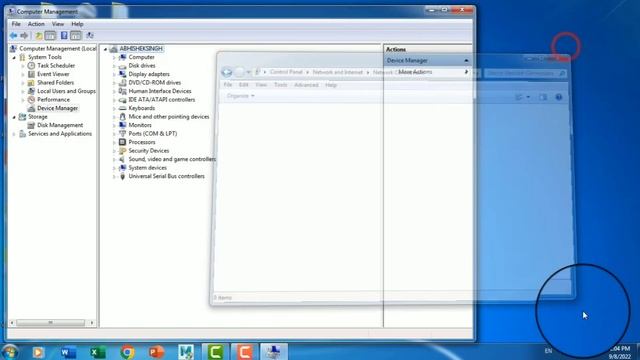Viewport: 640px width, 360px height.
Task: Click the blue Help toolbar icon
Action: pyautogui.click(x=64, y=36)
